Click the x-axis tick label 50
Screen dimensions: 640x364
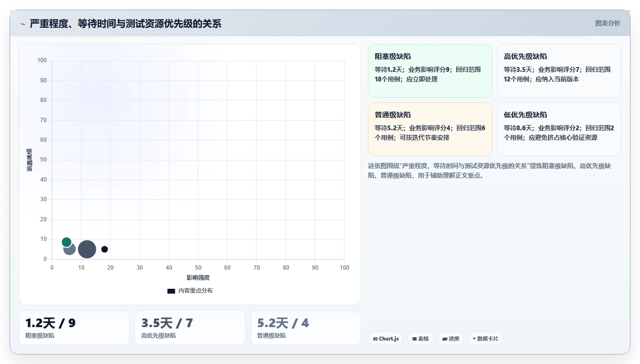(198, 268)
